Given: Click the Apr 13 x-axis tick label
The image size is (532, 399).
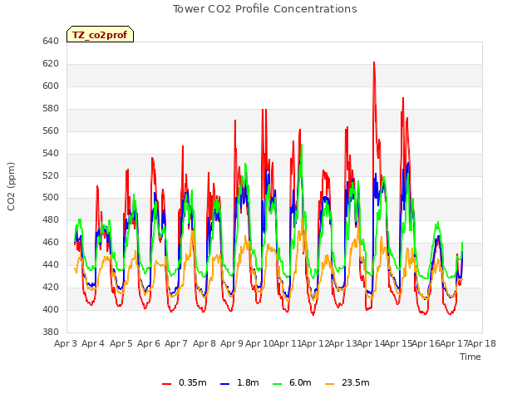Looking at the screenshot, I should [343, 344].
